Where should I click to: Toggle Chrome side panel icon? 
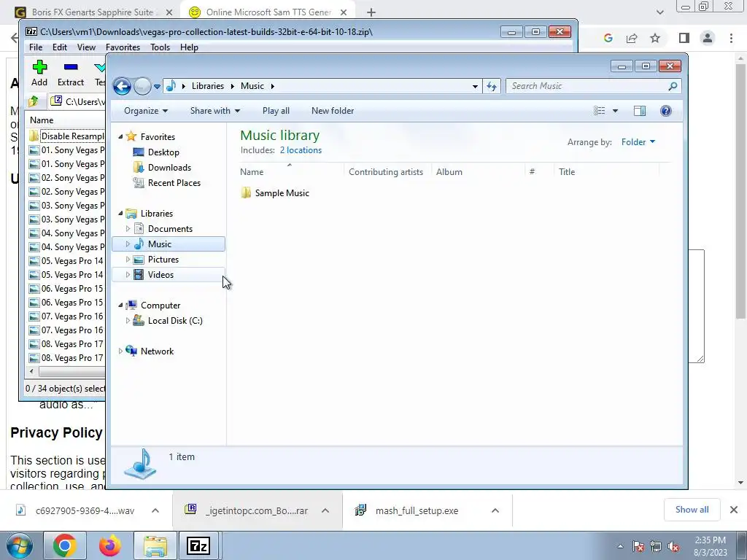pyautogui.click(x=684, y=38)
